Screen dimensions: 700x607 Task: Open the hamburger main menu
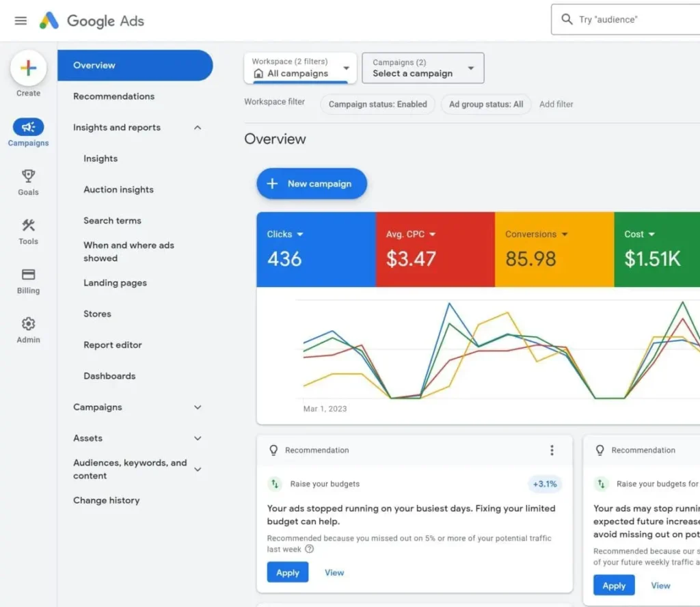point(21,21)
